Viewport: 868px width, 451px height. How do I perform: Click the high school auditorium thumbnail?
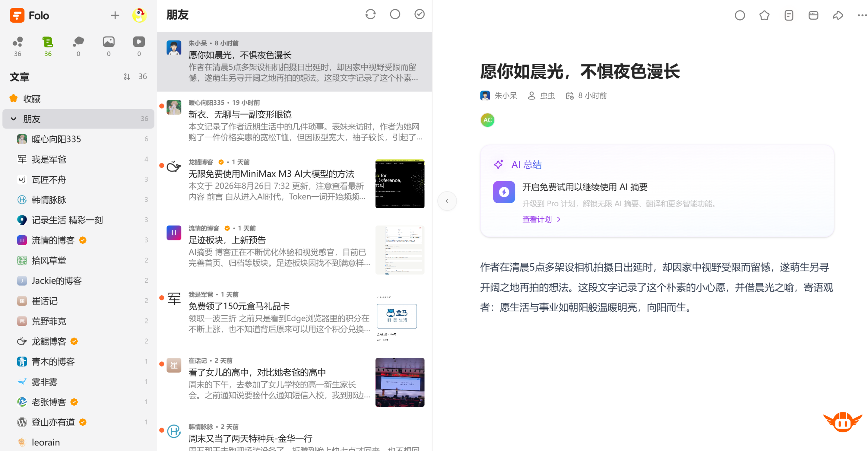coord(399,382)
